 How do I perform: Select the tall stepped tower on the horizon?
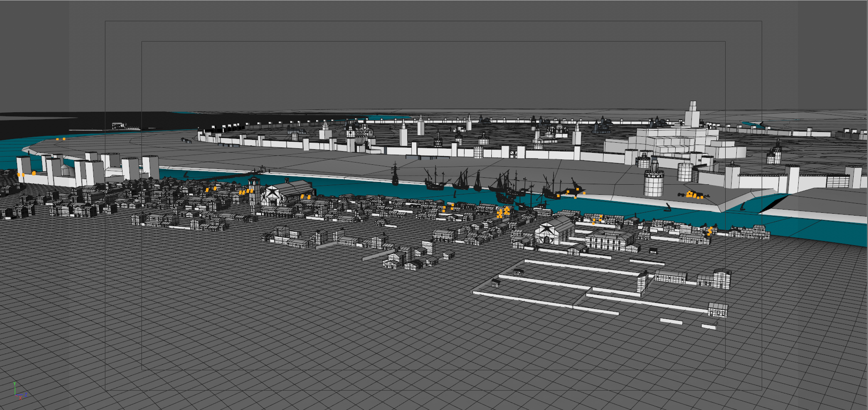click(x=692, y=114)
